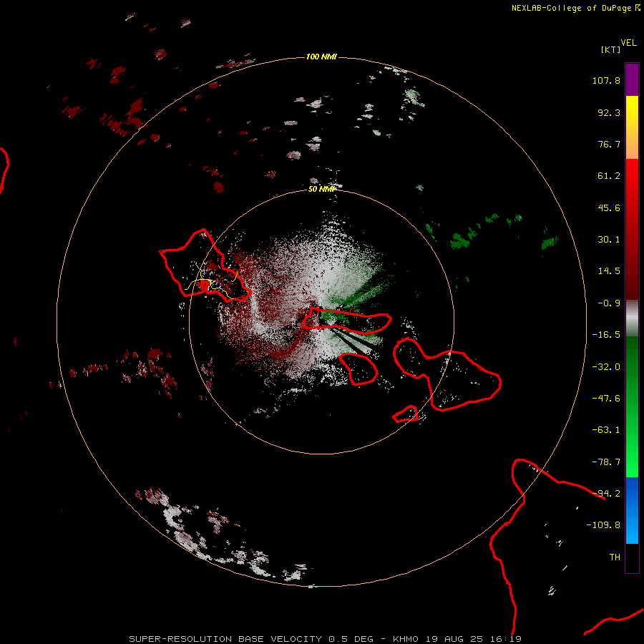Click the 92.3 velocity scale value
The height and width of the screenshot is (644, 644).
pos(609,112)
